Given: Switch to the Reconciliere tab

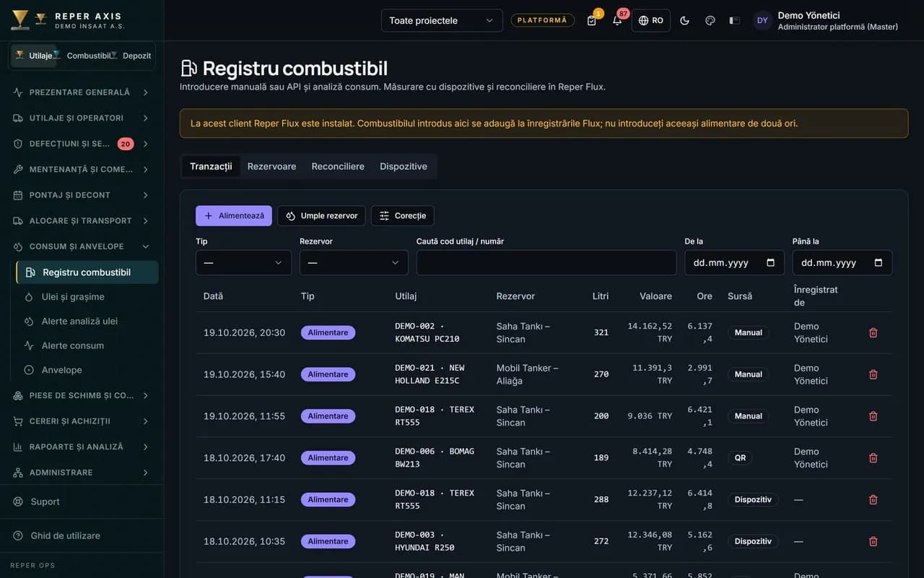Looking at the screenshot, I should tap(338, 166).
